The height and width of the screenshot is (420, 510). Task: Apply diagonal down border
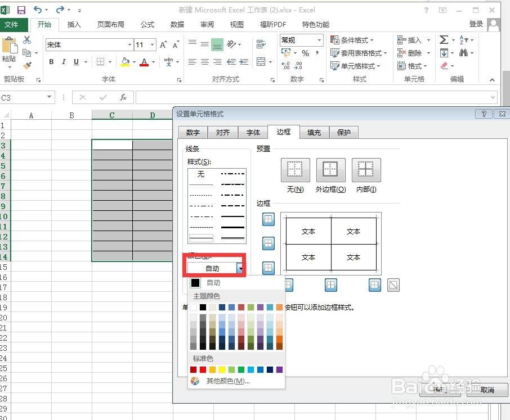pyautogui.click(x=393, y=285)
